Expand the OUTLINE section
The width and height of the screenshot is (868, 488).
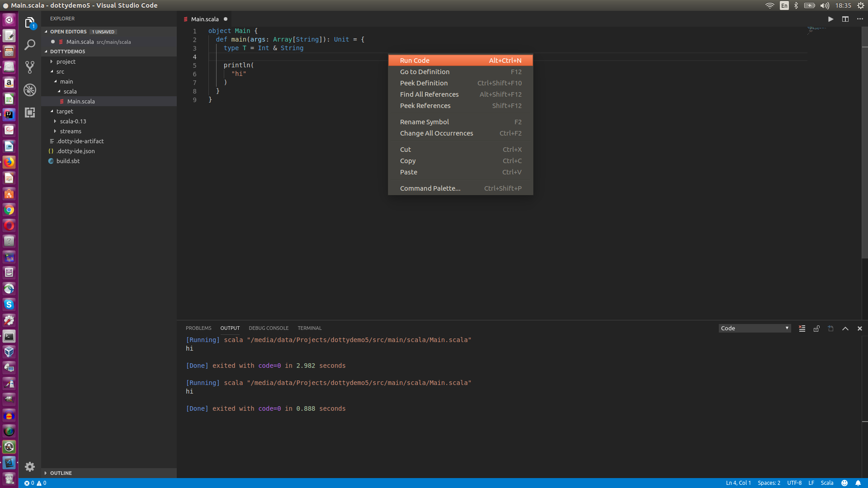61,473
